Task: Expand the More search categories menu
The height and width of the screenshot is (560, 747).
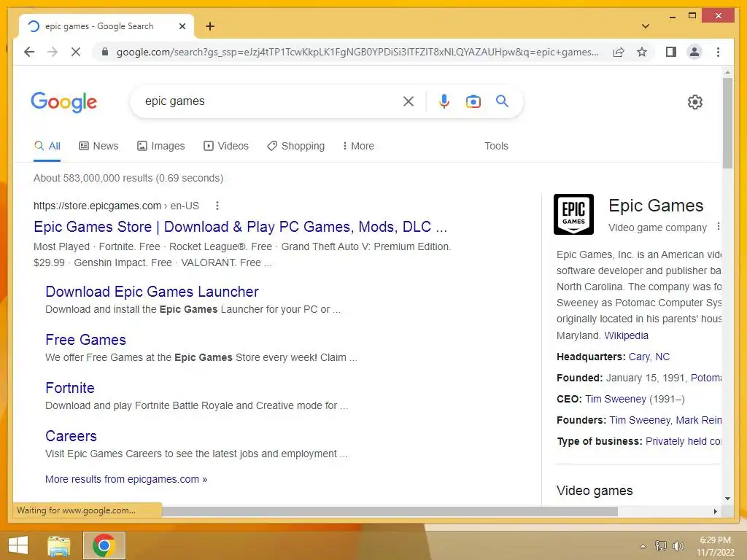Action: [x=358, y=146]
